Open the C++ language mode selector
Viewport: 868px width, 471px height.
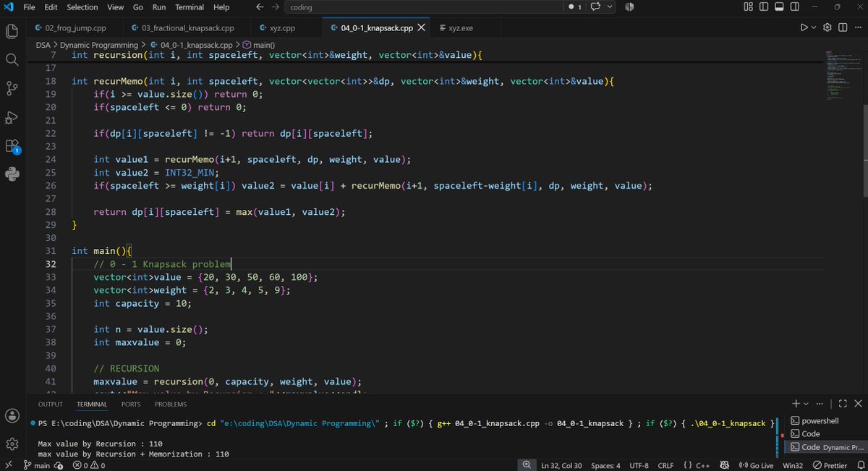[x=702, y=465]
